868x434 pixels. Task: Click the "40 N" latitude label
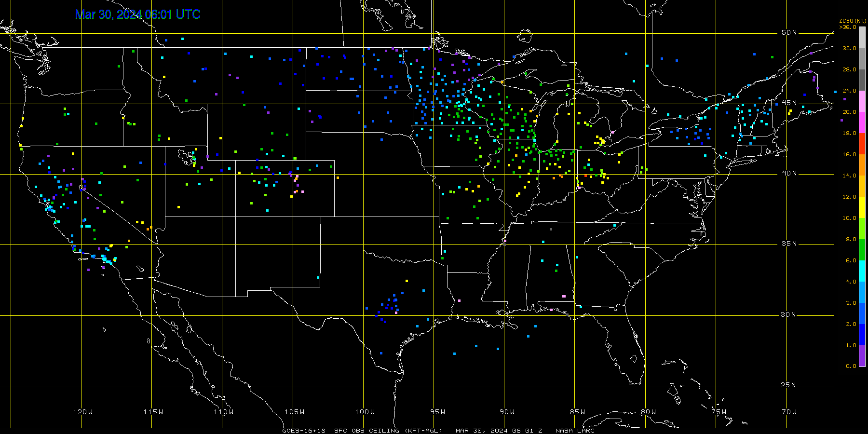[x=789, y=173]
